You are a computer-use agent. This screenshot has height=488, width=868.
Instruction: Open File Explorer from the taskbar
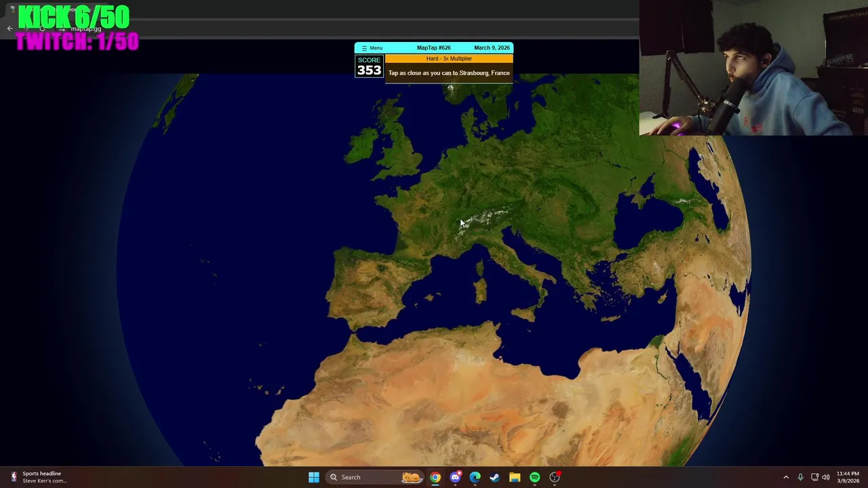pyautogui.click(x=515, y=477)
